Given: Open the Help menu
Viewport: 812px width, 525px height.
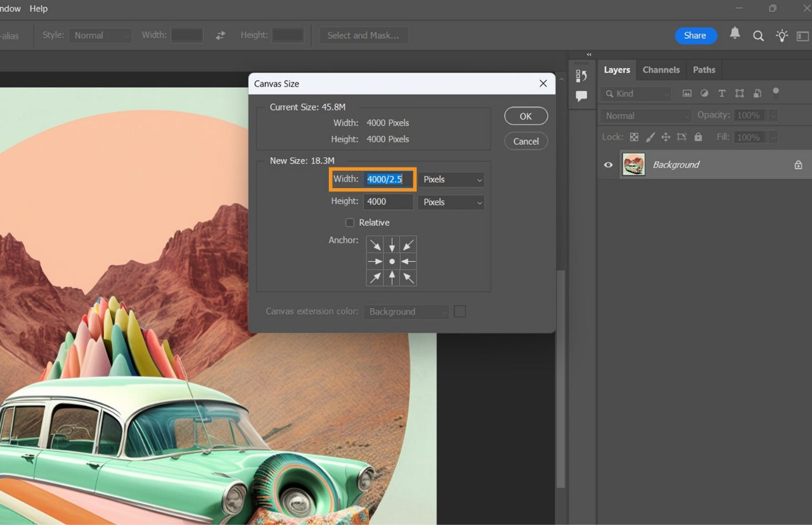Looking at the screenshot, I should point(38,8).
